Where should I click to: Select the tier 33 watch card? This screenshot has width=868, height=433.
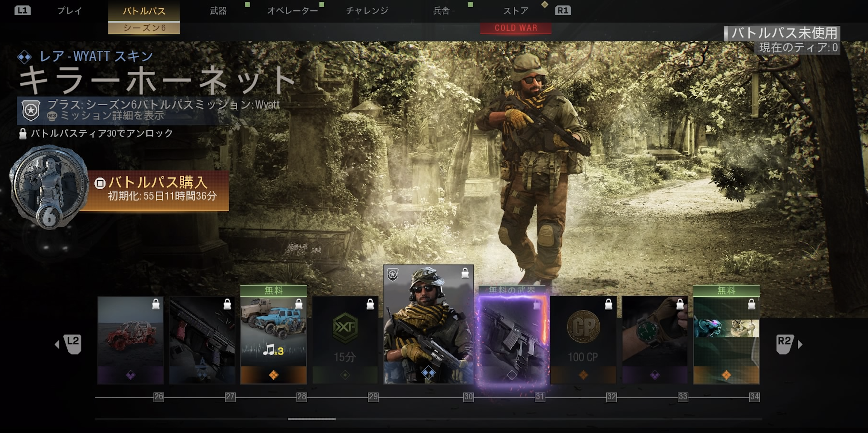click(655, 340)
